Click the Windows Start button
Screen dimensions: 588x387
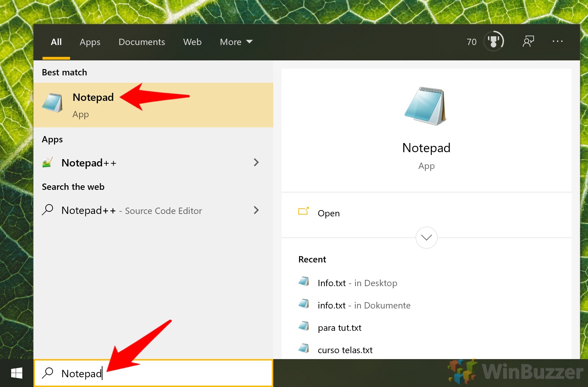coord(17,373)
